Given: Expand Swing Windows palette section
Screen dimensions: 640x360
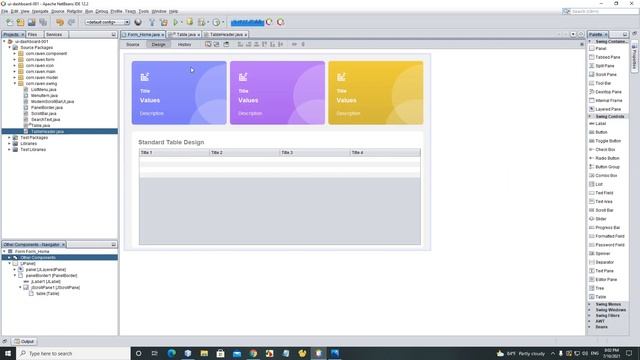Looking at the screenshot, I should pyautogui.click(x=589, y=310).
